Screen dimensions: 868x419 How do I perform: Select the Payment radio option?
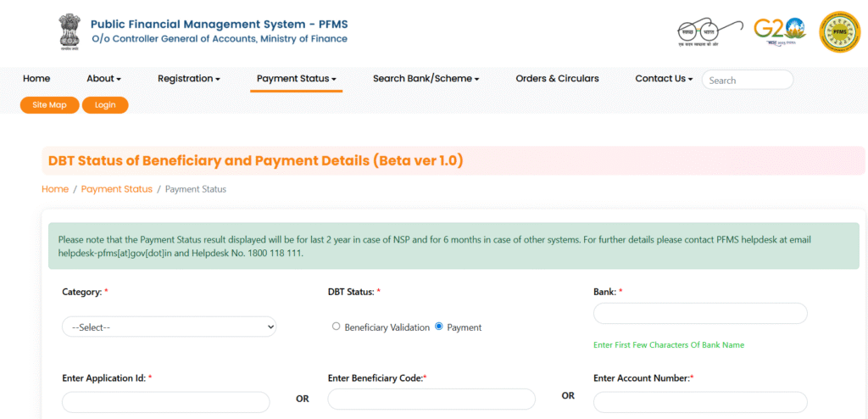pyautogui.click(x=439, y=327)
